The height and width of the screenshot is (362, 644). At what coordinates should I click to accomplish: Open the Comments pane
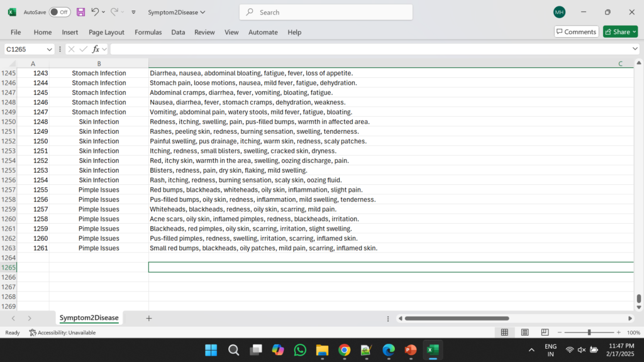pyautogui.click(x=576, y=31)
